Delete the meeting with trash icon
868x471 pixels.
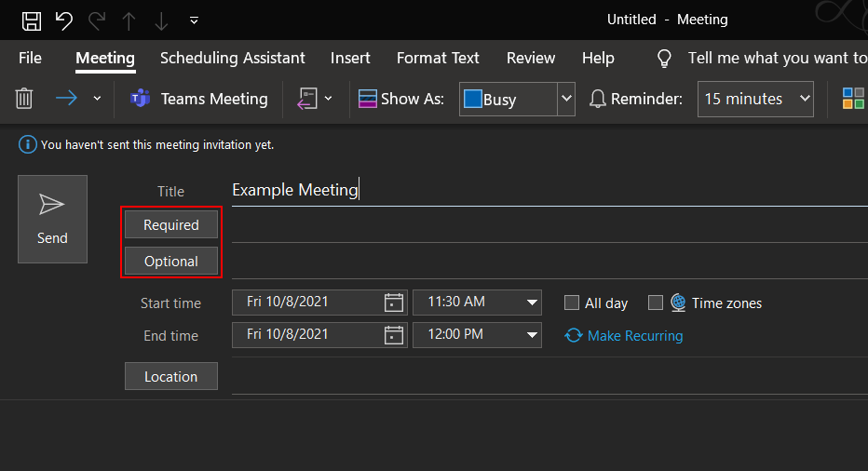click(24, 99)
